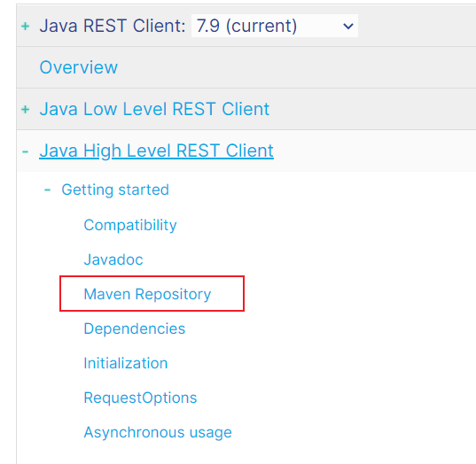This screenshot has height=464, width=476.
Task: Open the Overview page
Action: point(79,67)
